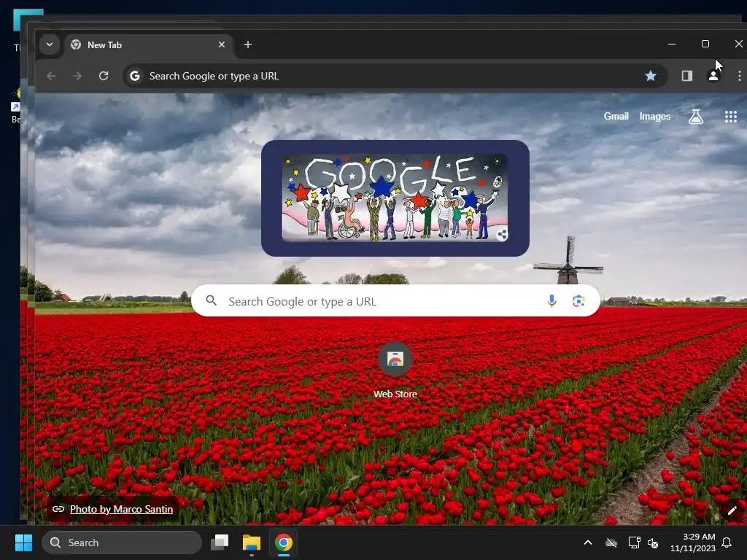Click the browser back arrow
The image size is (747, 560).
52,76
